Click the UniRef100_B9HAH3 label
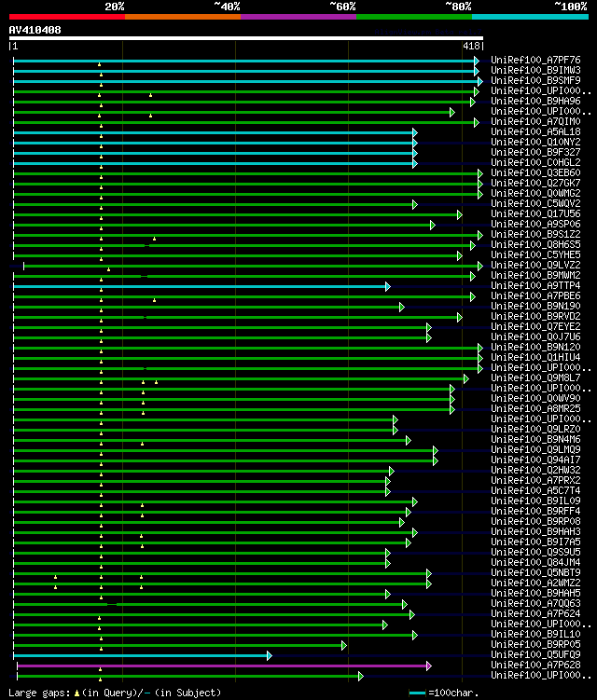597x700 pixels. (535, 532)
